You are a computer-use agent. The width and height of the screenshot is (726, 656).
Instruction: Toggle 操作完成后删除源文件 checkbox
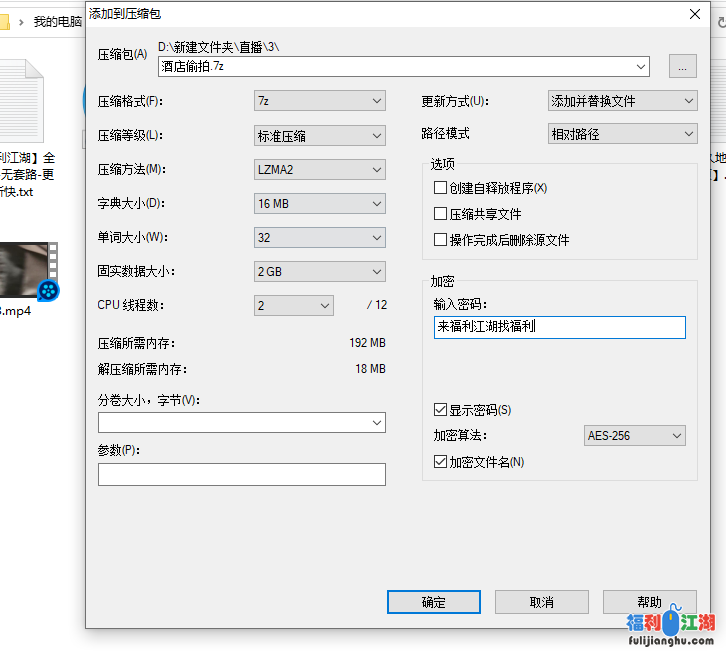[x=440, y=240]
